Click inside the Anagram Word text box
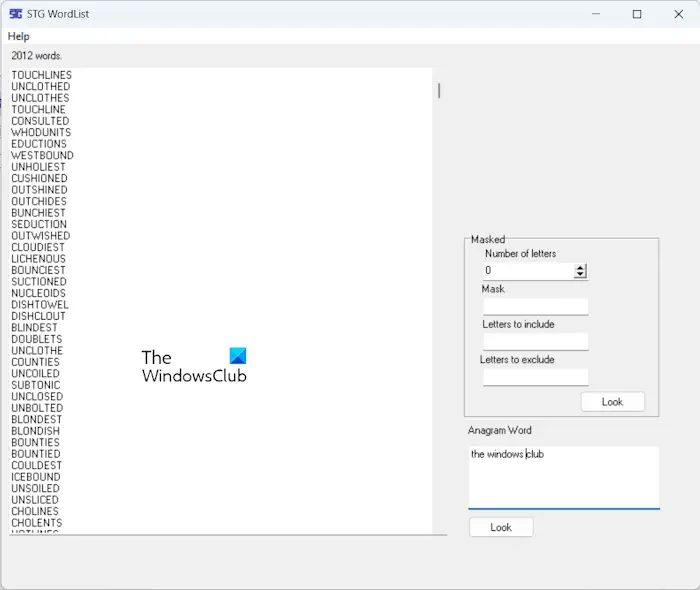The height and width of the screenshot is (590, 700). point(564,477)
